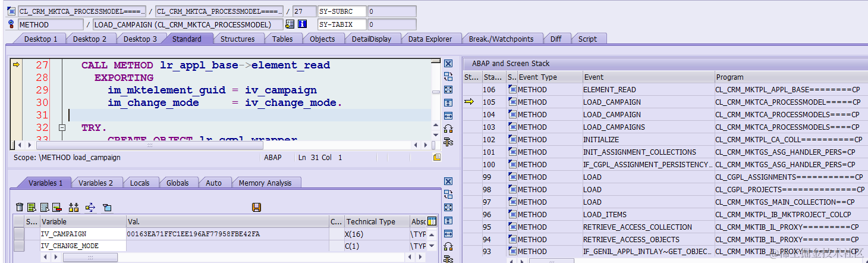Click the line number field showing 27
This screenshot has height=263, width=868.
click(304, 11)
